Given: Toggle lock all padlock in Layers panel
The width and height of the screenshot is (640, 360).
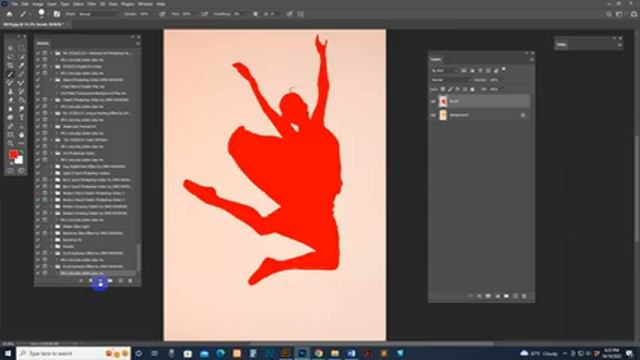Looking at the screenshot, I should click(x=473, y=89).
